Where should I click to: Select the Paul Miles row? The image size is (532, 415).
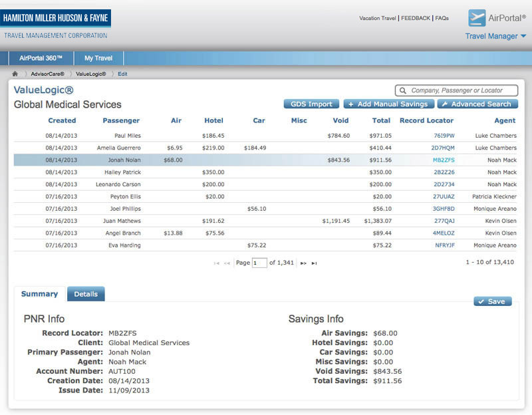(x=265, y=136)
